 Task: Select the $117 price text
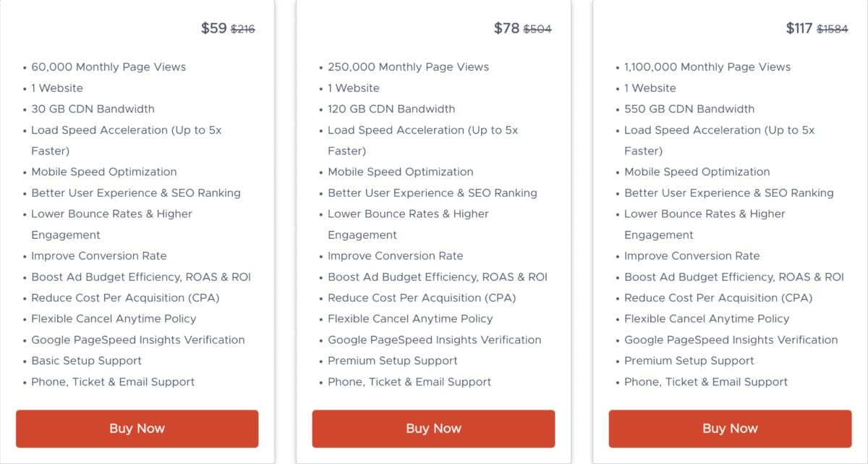point(799,29)
